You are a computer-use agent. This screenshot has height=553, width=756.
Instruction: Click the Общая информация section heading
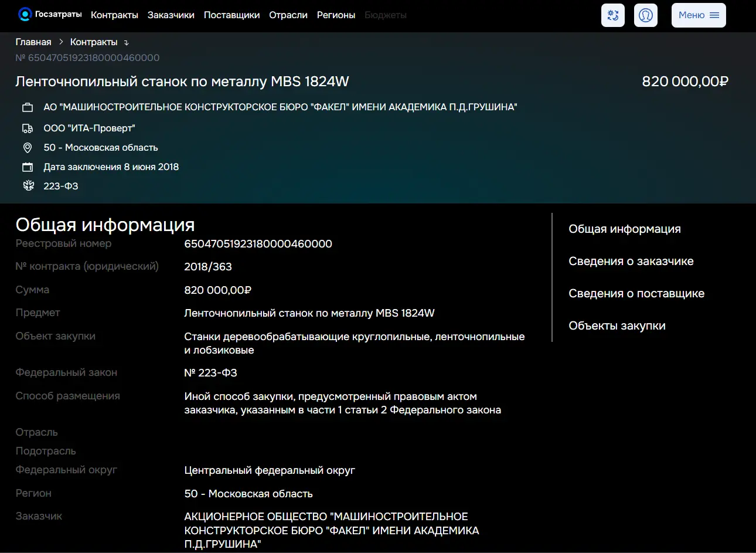105,225
